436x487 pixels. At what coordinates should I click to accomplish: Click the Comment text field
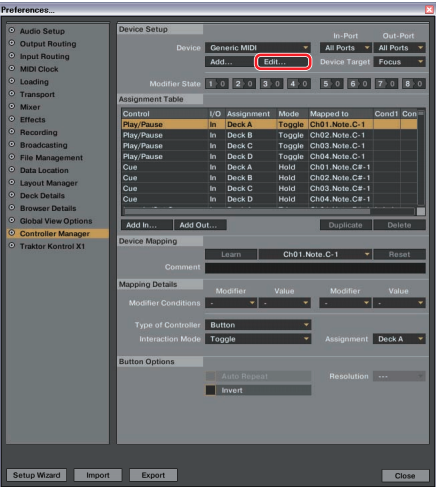(x=315, y=268)
